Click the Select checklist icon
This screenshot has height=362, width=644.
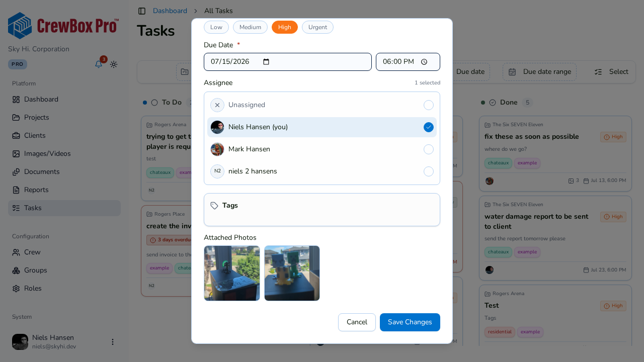click(598, 72)
